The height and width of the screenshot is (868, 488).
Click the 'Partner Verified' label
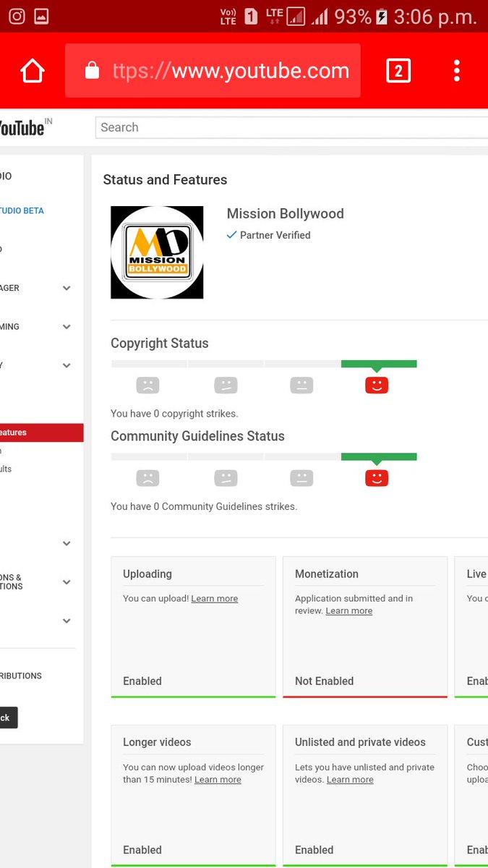pos(275,235)
